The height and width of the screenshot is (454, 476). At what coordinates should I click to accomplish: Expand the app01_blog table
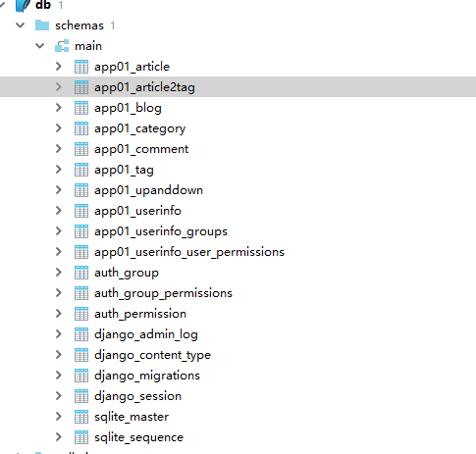(59, 108)
